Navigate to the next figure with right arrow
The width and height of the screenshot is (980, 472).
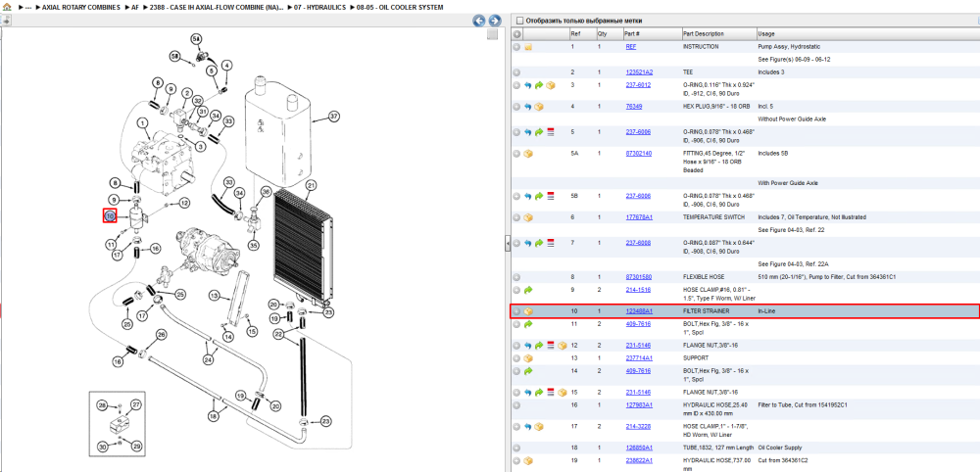(494, 21)
